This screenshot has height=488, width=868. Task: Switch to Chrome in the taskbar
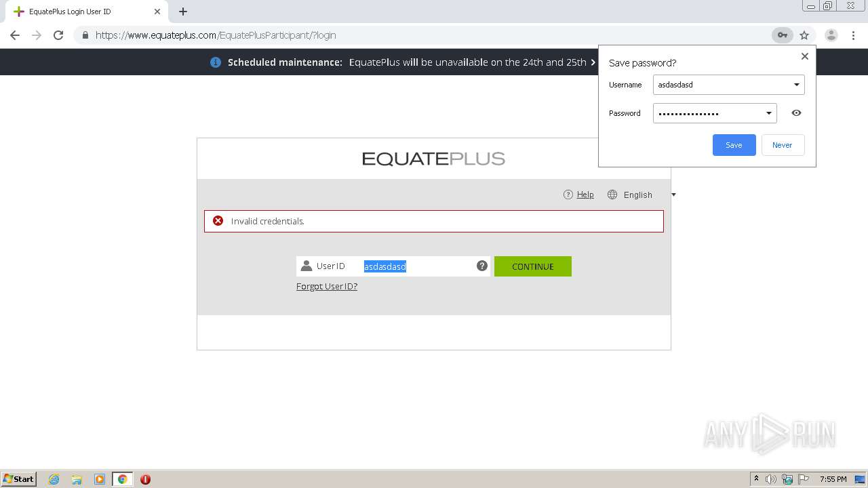(122, 479)
